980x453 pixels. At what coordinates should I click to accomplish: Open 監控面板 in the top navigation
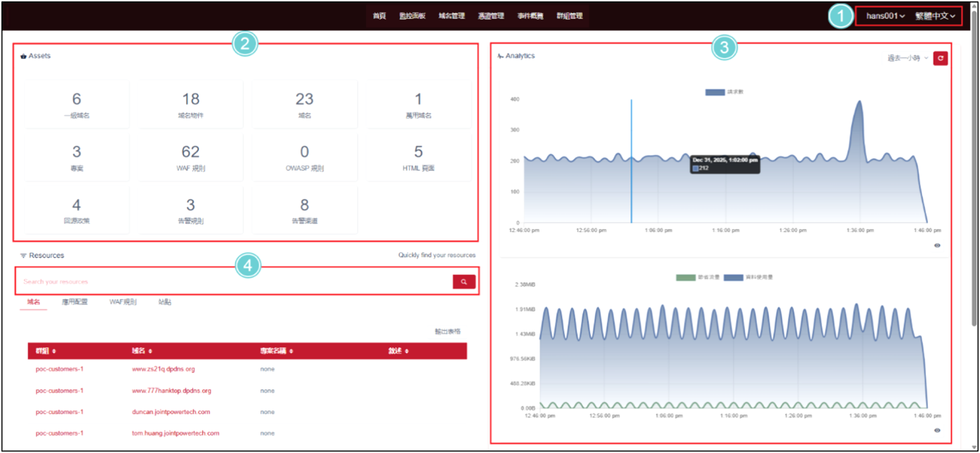coord(412,16)
